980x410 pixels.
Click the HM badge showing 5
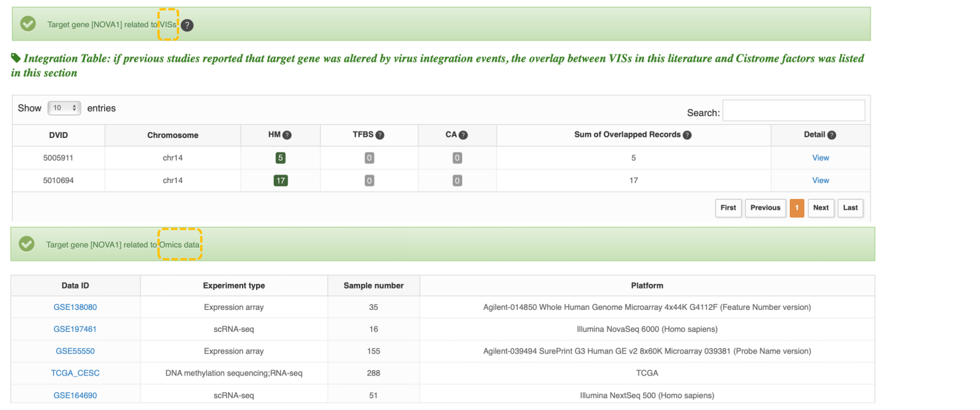[x=280, y=158]
